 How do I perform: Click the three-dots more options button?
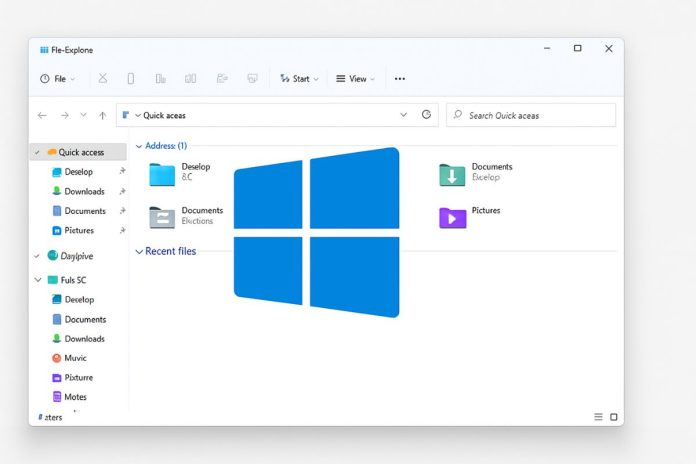399,79
